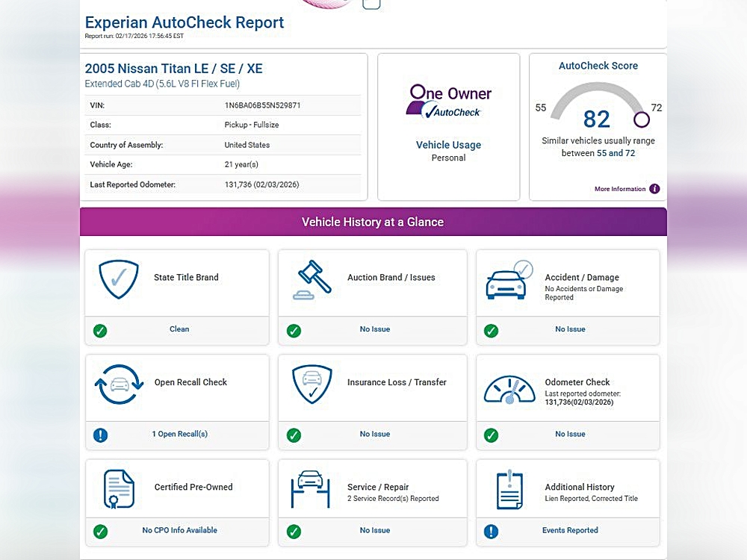This screenshot has height=560, width=747.
Task: Click the Insurance Loss shield car icon
Action: [312, 385]
